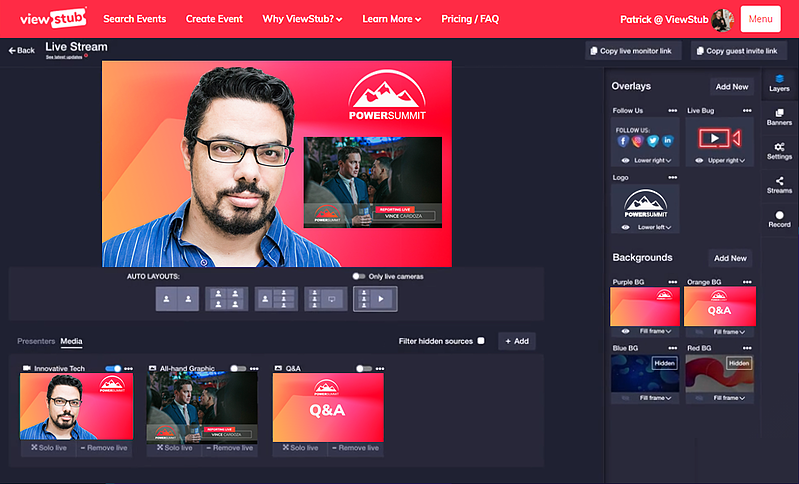Enable the Q&A source toggle
Image resolution: width=799 pixels, height=484 pixels.
tap(364, 368)
